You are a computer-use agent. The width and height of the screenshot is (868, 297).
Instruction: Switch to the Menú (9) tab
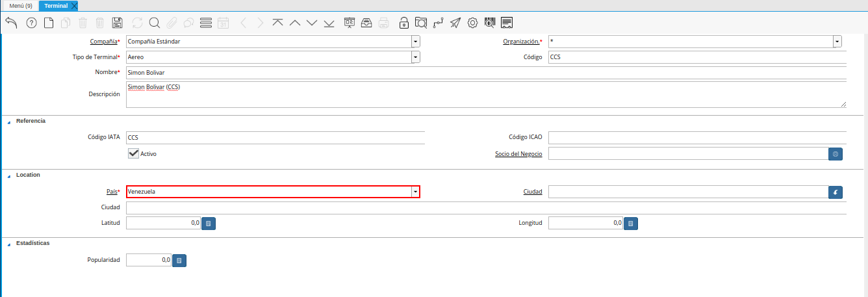(21, 6)
